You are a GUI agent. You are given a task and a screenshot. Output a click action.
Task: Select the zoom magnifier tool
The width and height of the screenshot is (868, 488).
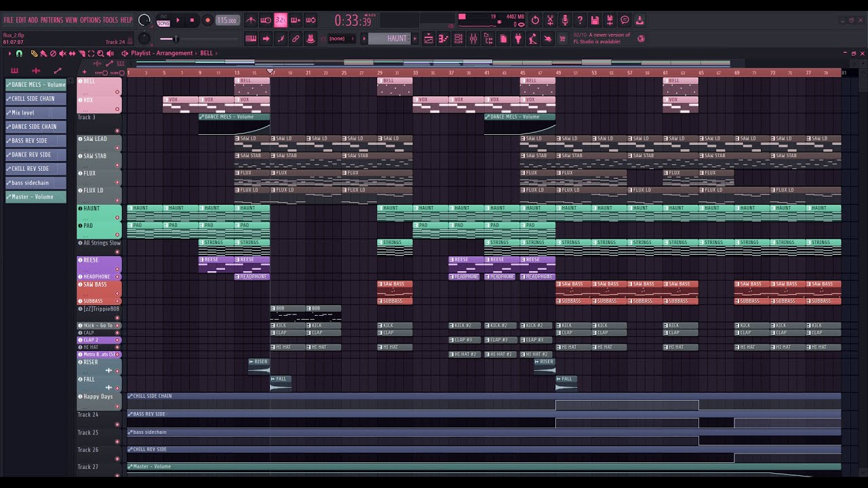tap(100, 54)
